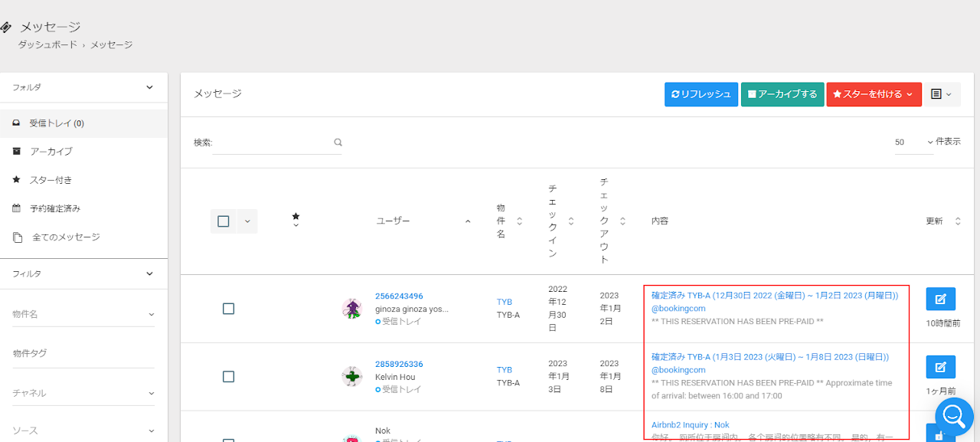Click the search magnifier icon in the search field
The image size is (980, 442).
338,142
